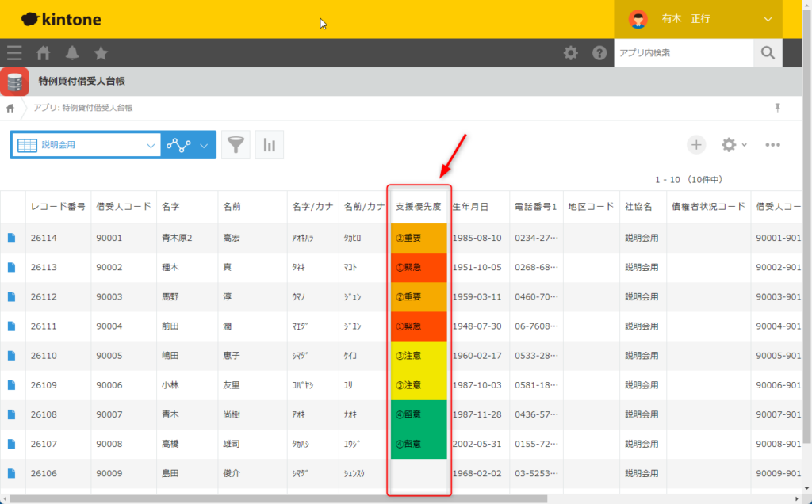Image resolution: width=812 pixels, height=504 pixels.
Task: Click the アプリ内検索 search field
Action: [x=683, y=53]
